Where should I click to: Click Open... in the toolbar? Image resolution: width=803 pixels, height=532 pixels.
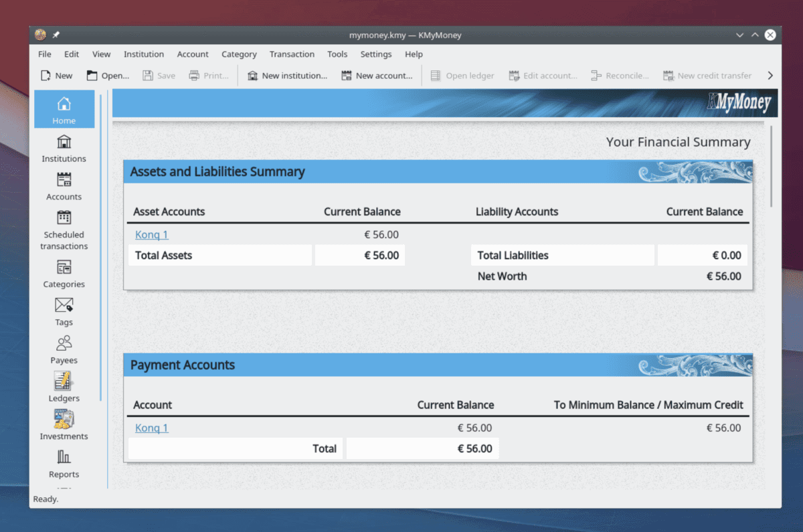[108, 76]
